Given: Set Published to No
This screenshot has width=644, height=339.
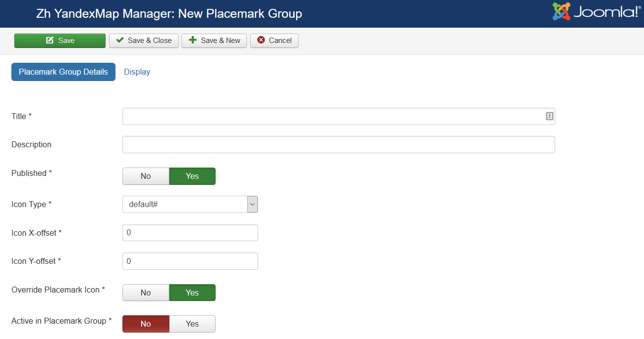Looking at the screenshot, I should tap(146, 176).
